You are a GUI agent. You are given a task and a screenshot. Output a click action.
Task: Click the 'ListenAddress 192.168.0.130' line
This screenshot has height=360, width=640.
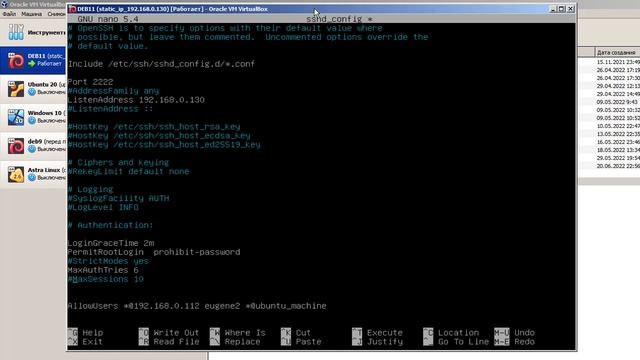[x=136, y=100]
